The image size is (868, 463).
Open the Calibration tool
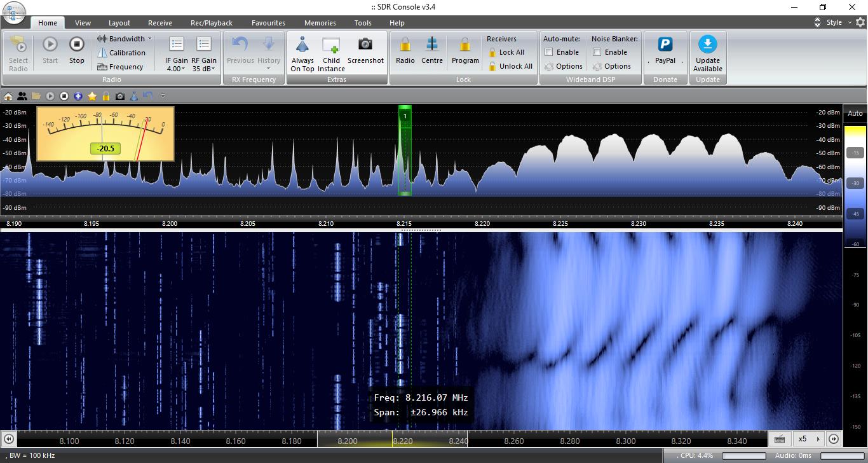coord(121,53)
